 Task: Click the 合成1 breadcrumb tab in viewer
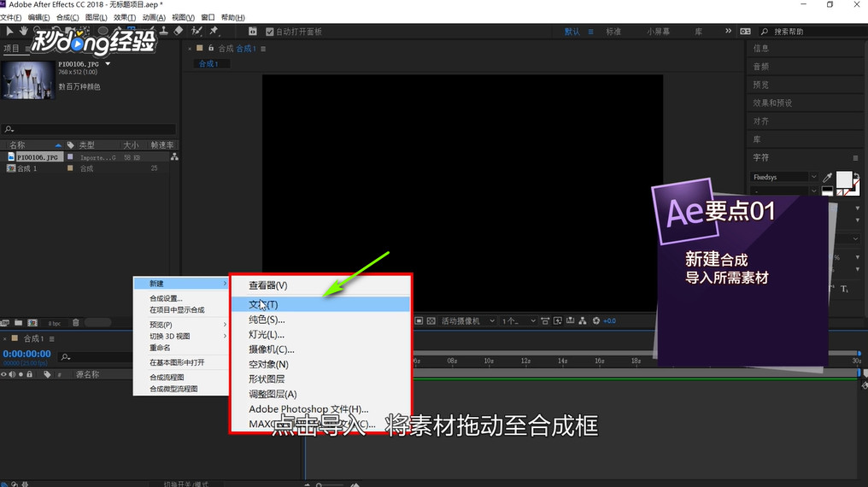pyautogui.click(x=208, y=63)
